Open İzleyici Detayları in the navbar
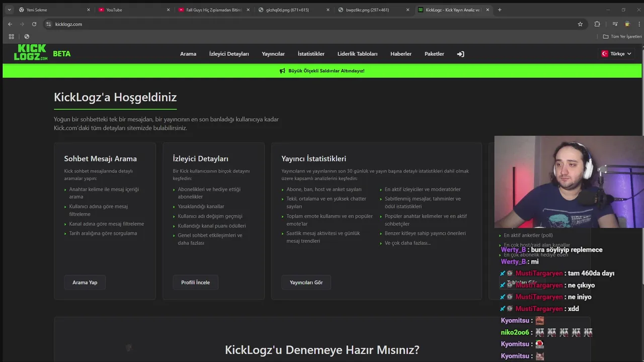Screen dimensions: 644x362 (x=229, y=54)
